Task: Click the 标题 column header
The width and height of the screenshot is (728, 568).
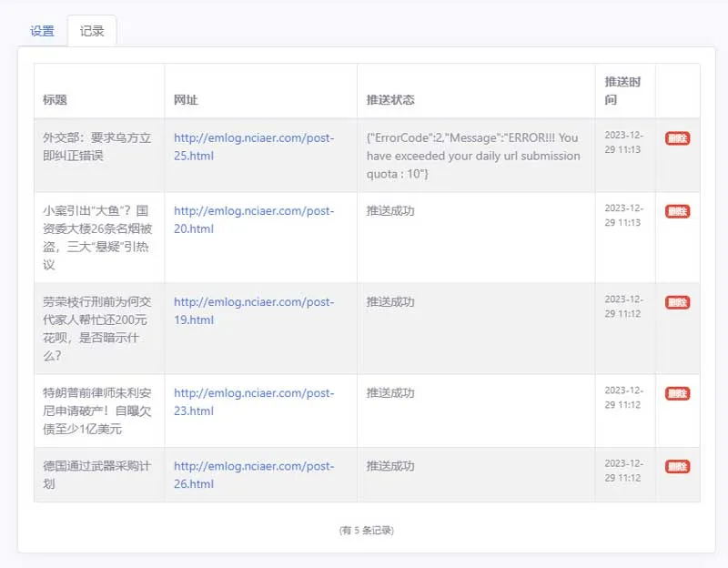Action: pyautogui.click(x=55, y=100)
